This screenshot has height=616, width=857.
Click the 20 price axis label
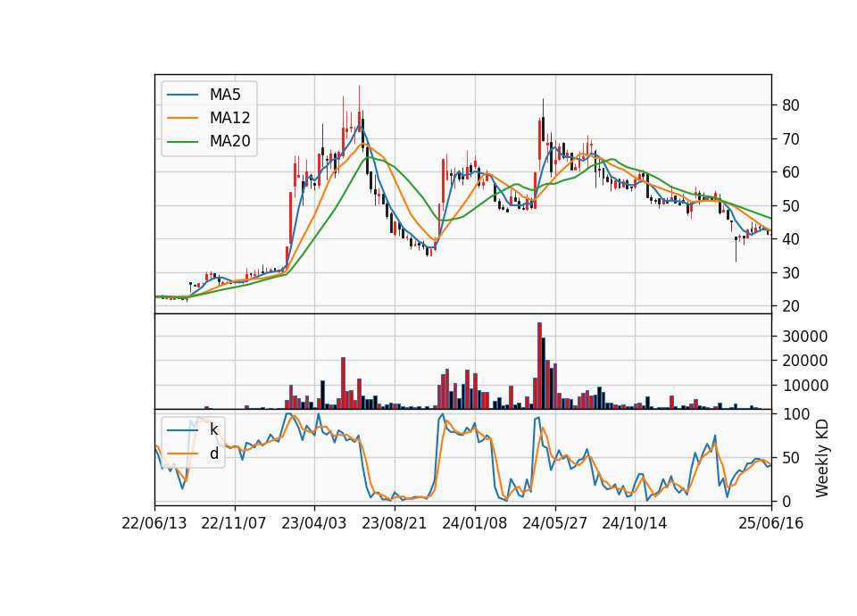click(790, 306)
